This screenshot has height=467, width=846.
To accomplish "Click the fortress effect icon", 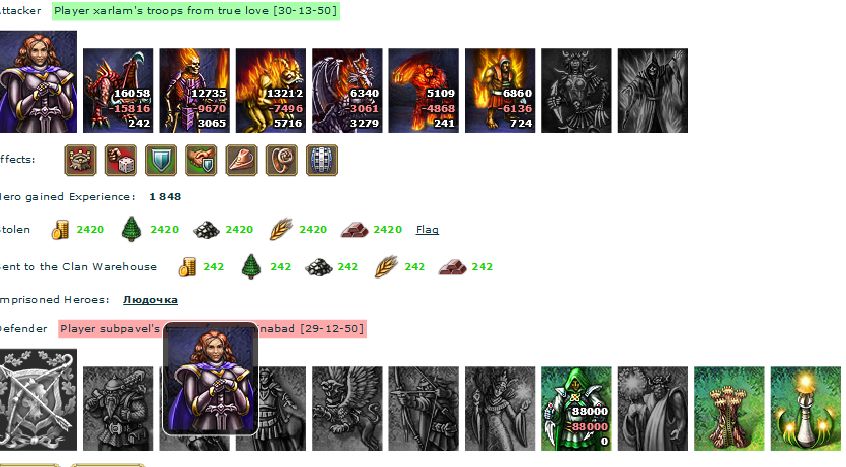I will coord(80,160).
